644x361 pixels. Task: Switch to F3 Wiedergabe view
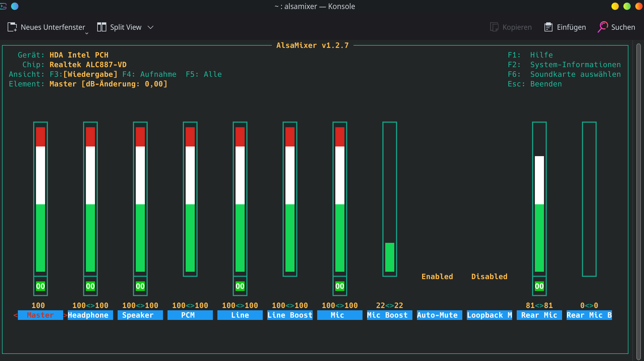point(84,74)
